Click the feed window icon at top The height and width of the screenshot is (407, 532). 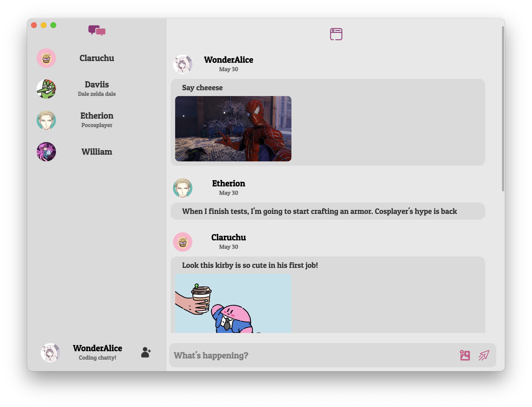pyautogui.click(x=336, y=34)
